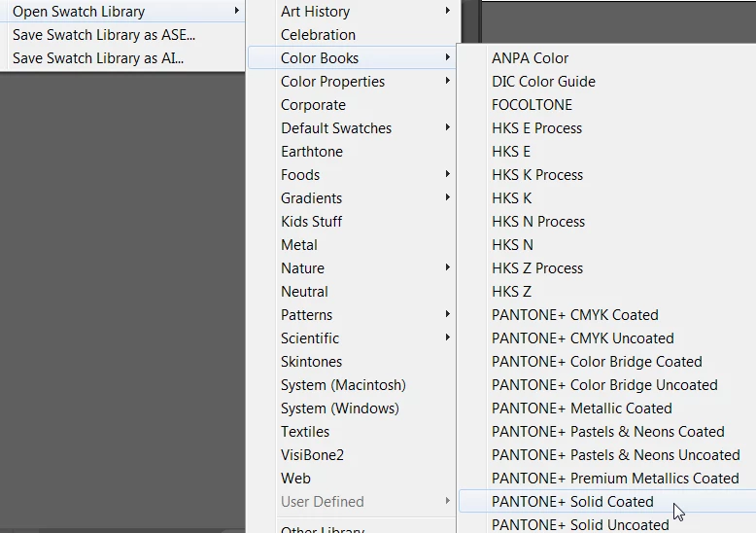The height and width of the screenshot is (533, 756).
Task: Expand the Foods swatch submenu
Action: coord(352,175)
